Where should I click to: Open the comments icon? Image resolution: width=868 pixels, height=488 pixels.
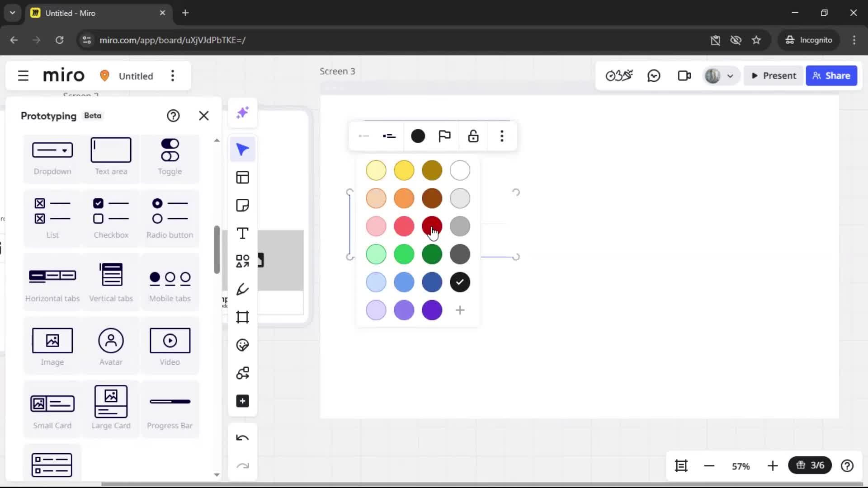[x=654, y=76]
